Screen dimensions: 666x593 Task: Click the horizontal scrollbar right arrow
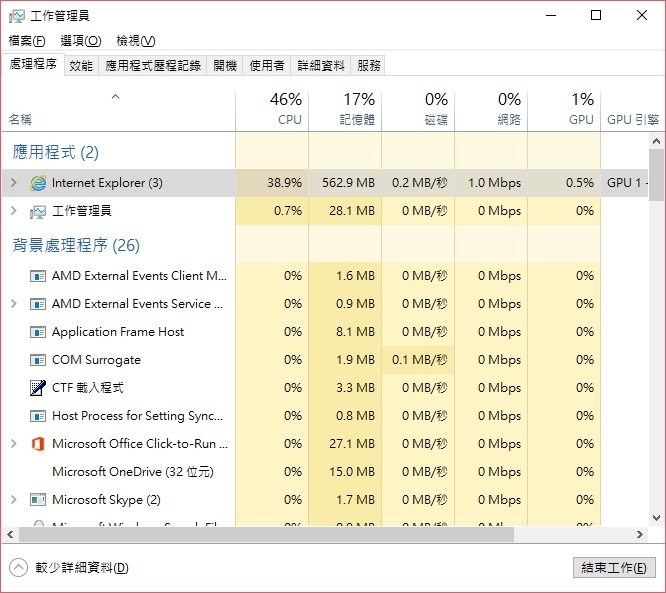pos(640,534)
